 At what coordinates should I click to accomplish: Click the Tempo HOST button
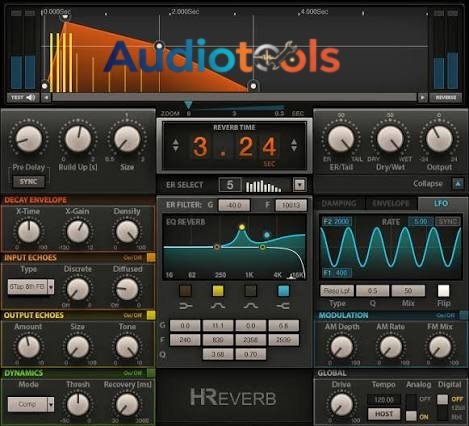(384, 414)
